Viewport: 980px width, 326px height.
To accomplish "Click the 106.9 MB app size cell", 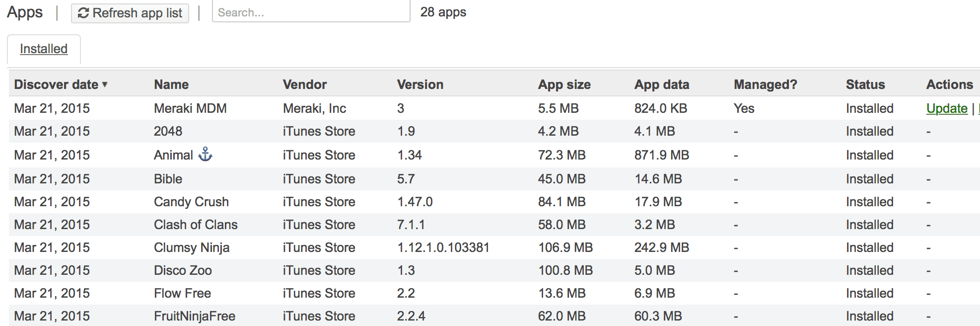I will [565, 247].
